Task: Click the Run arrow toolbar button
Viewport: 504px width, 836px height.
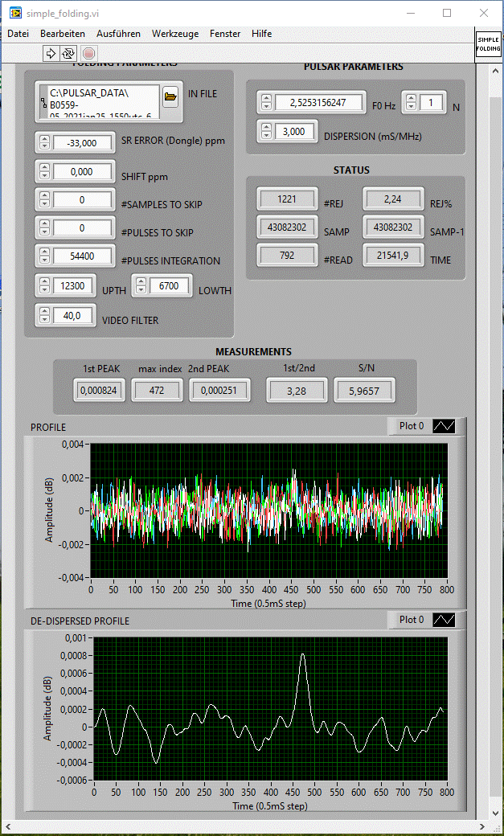Action: point(50,53)
